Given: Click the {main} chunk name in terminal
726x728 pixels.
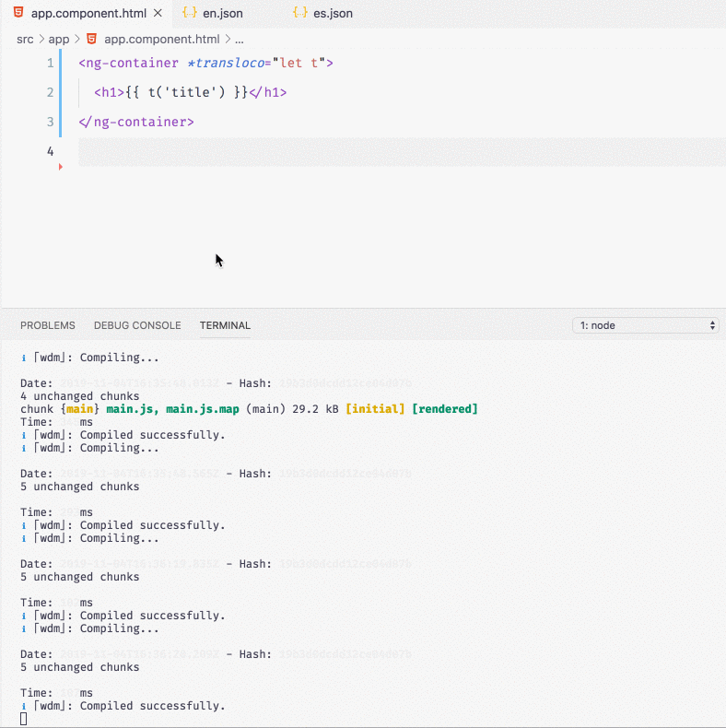Looking at the screenshot, I should (x=80, y=409).
